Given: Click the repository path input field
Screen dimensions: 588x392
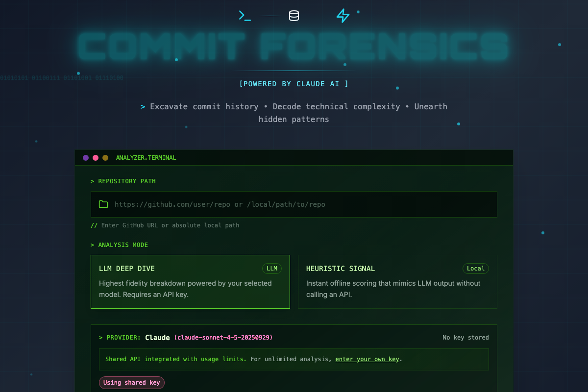Looking at the screenshot, I should coord(294,204).
